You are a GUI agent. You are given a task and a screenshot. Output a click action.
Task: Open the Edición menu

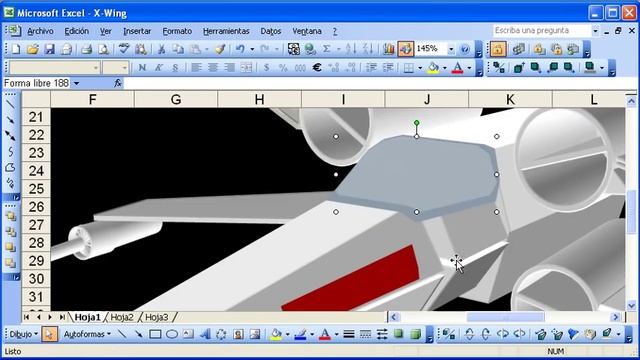click(x=76, y=31)
